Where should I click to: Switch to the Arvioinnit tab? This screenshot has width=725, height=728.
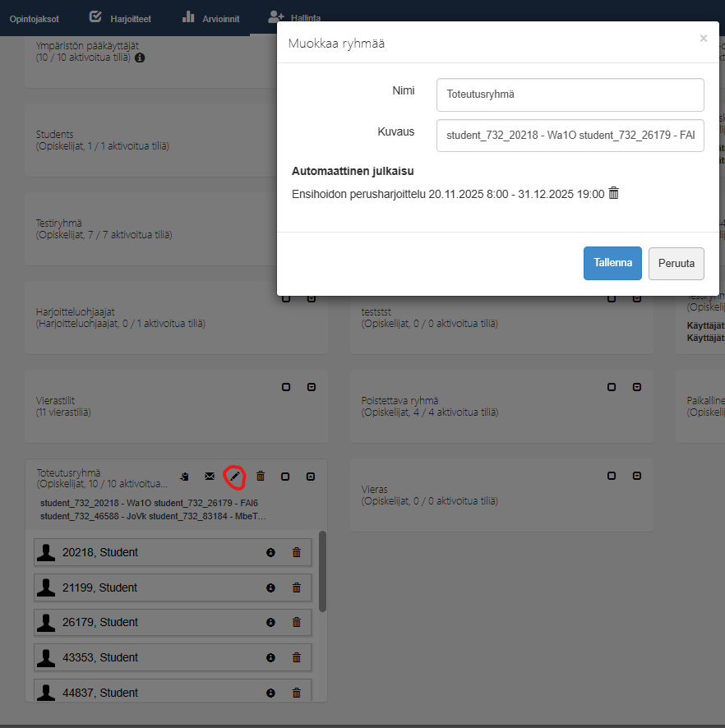click(x=210, y=18)
